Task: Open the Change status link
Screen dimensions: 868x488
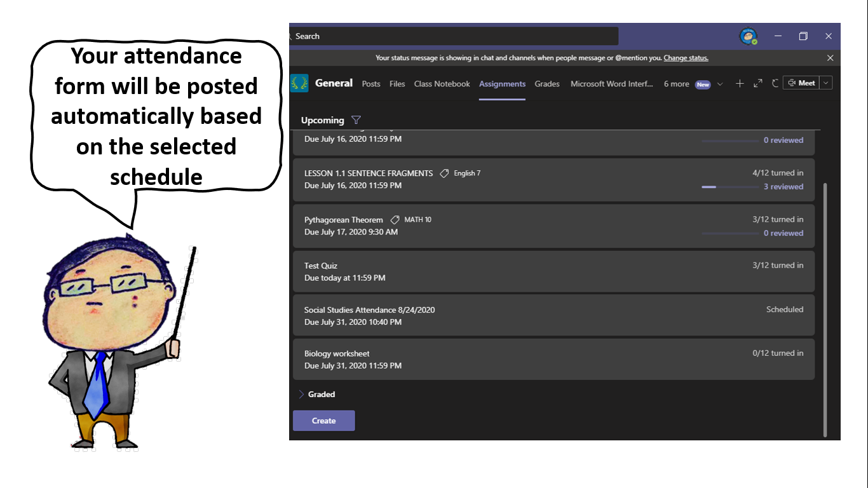Action: pyautogui.click(x=686, y=58)
